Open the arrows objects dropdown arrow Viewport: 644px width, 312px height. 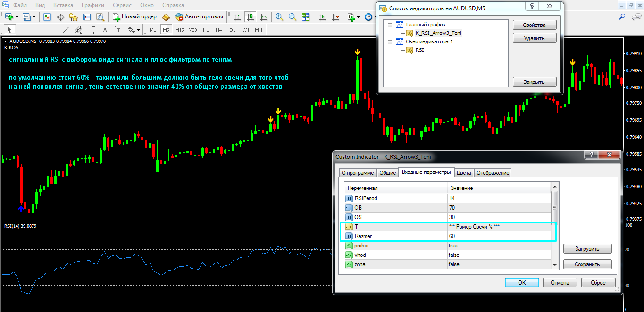pos(139,30)
